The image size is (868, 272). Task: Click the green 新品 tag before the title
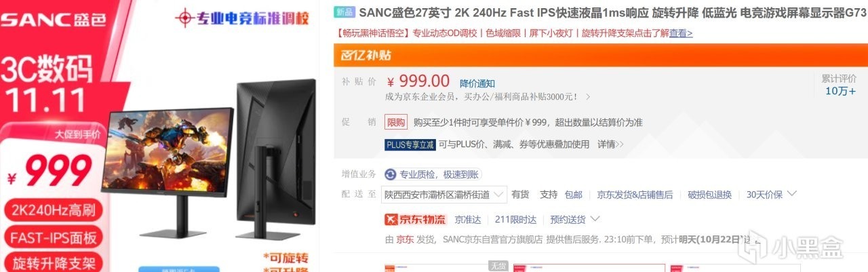pos(344,13)
